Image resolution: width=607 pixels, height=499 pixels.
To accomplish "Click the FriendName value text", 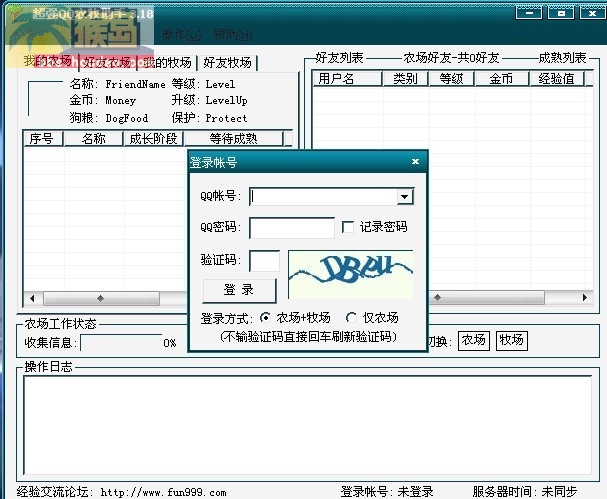I will pos(135,84).
